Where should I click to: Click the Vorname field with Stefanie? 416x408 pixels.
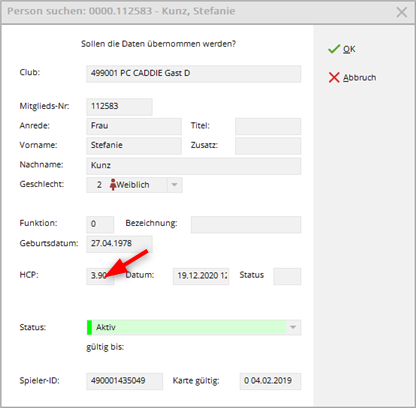click(x=134, y=146)
